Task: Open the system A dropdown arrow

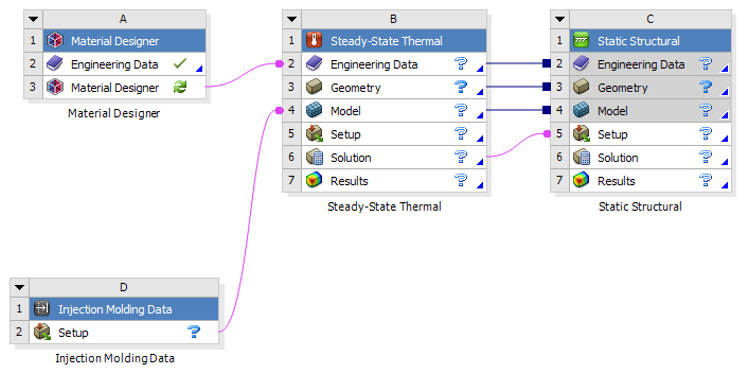Action: point(33,19)
